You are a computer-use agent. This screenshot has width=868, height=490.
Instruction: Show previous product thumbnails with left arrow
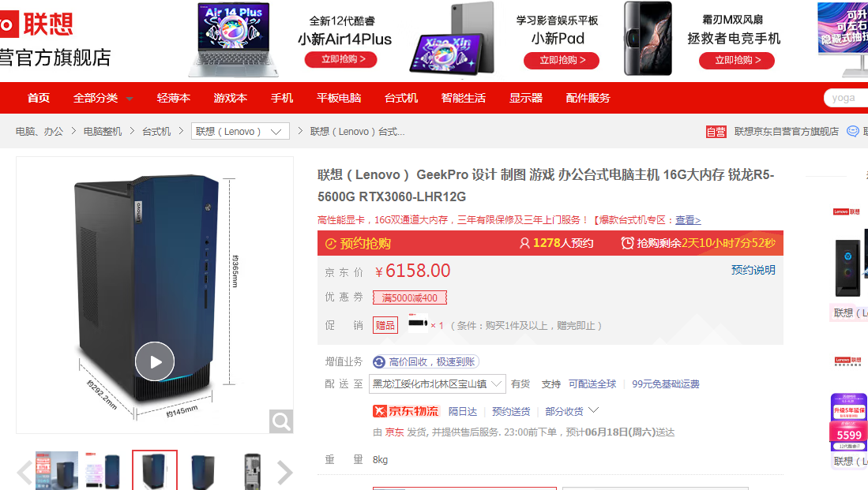[x=24, y=472]
